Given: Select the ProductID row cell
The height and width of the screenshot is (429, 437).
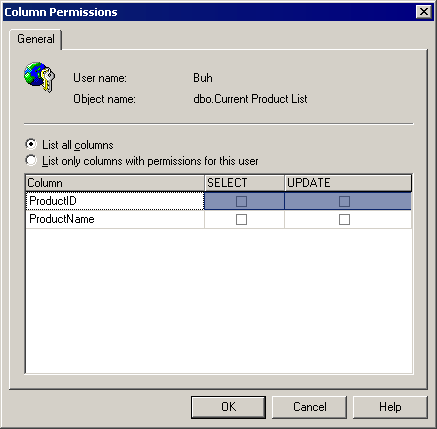Looking at the screenshot, I should pos(115,201).
